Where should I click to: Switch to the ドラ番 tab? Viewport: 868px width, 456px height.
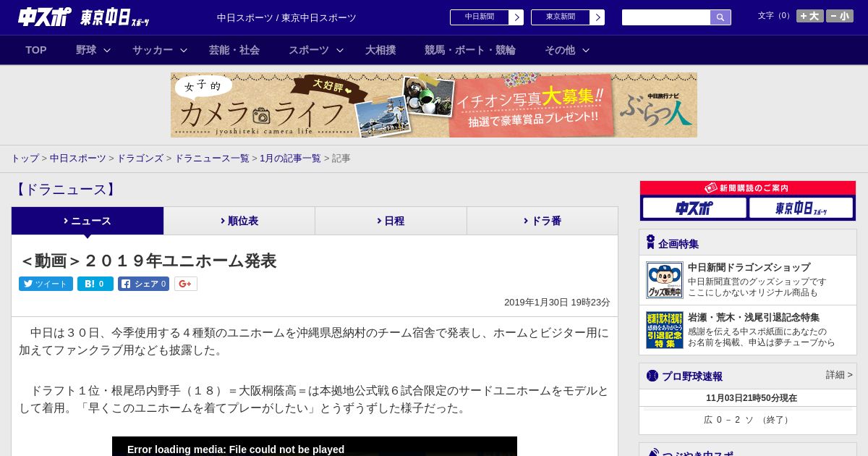point(542,221)
